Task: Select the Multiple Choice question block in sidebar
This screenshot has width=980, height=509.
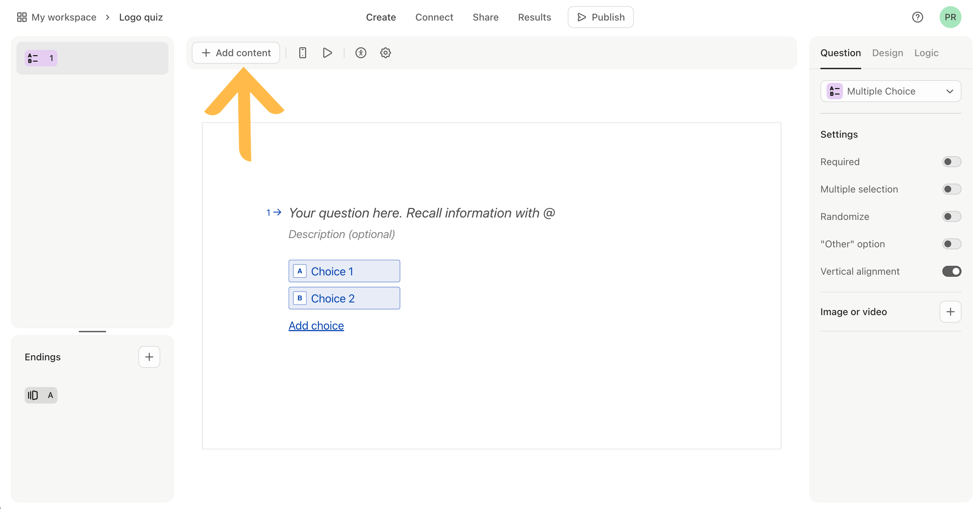Action: click(92, 58)
